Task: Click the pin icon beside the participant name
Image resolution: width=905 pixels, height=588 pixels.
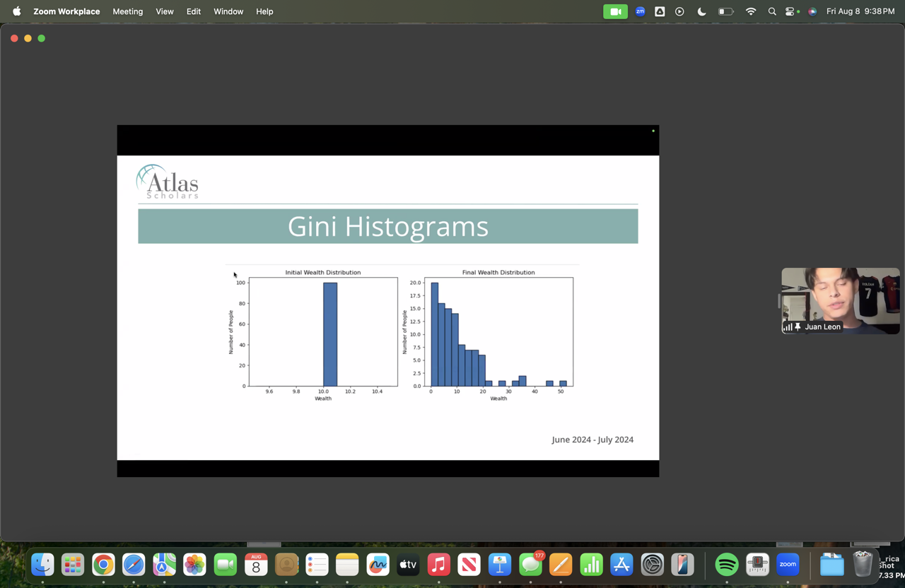Action: (x=798, y=327)
